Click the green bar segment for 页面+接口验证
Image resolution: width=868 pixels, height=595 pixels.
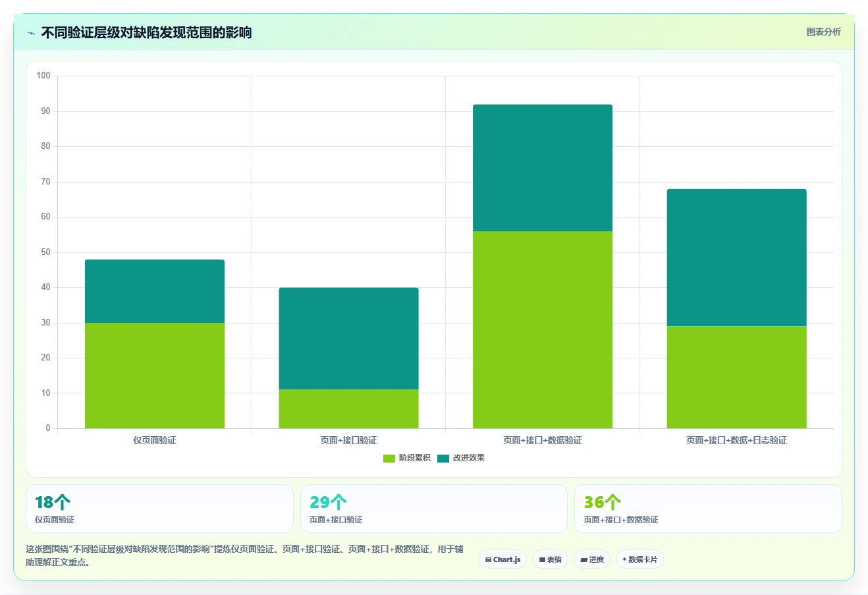[348, 409]
